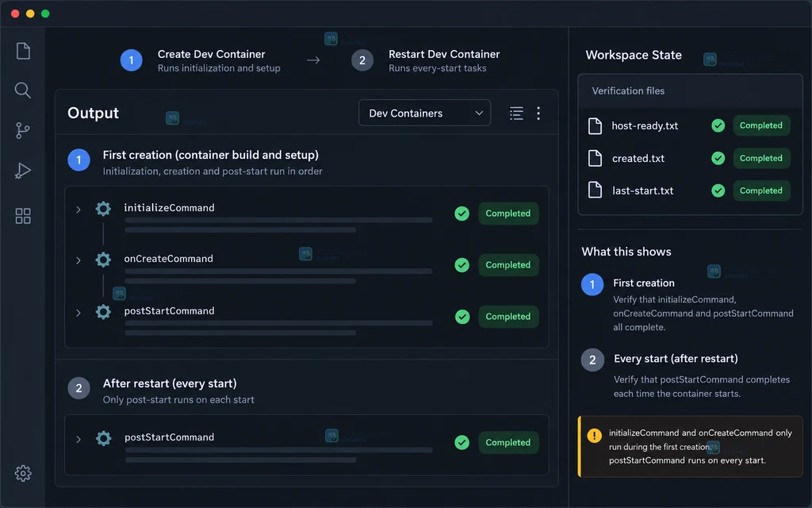Click the green check for postStartCommand under After restart
This screenshot has height=508, width=812.
pos(462,443)
